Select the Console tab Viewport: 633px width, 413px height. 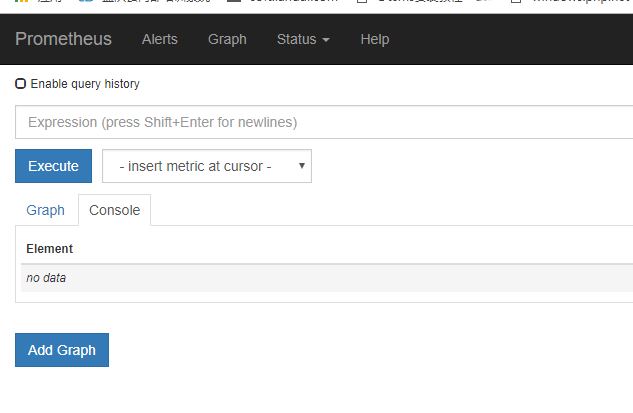click(115, 210)
